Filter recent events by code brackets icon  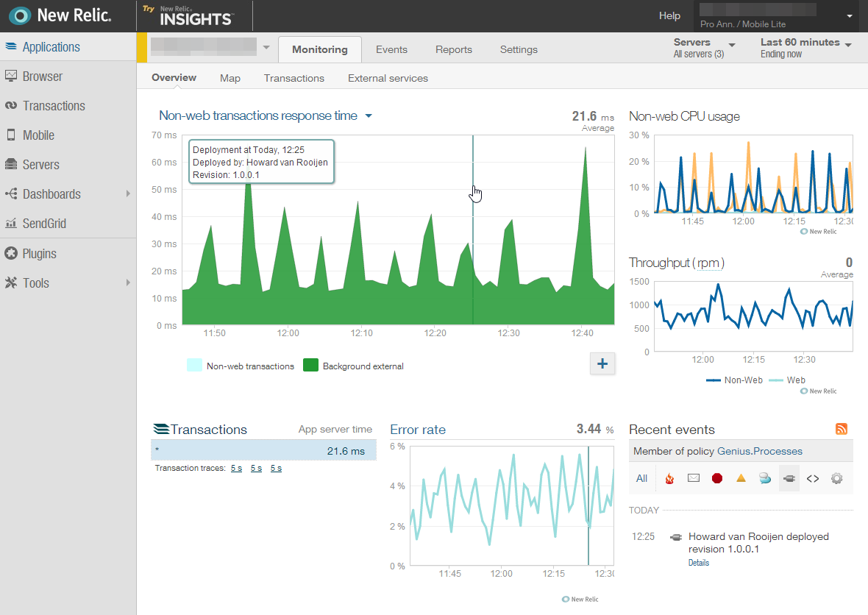(813, 478)
